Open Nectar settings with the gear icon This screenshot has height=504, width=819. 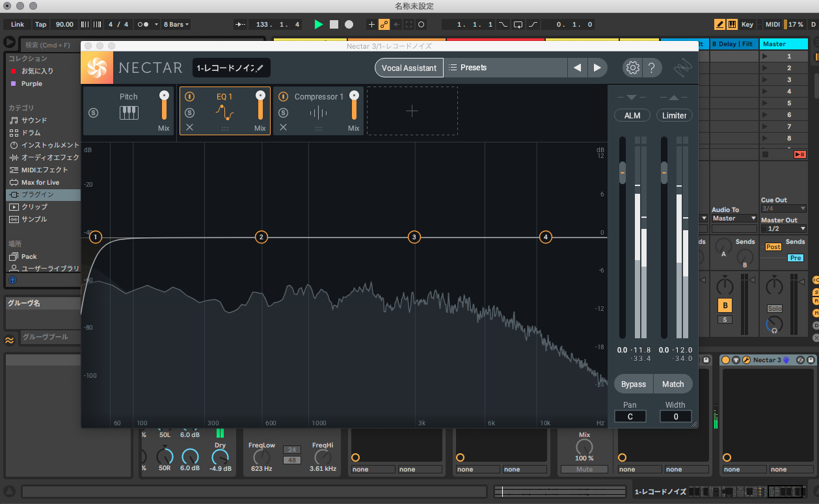click(632, 68)
